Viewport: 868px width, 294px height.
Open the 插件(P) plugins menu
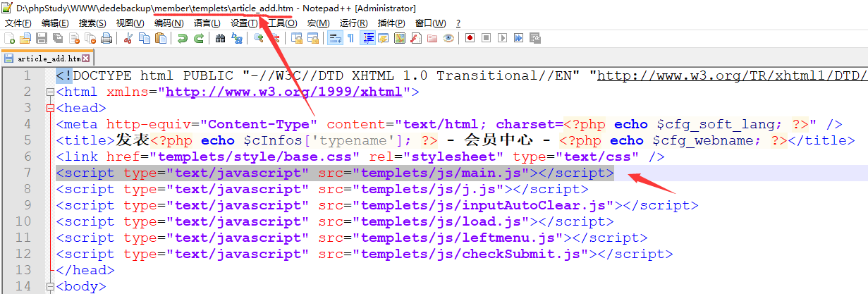click(391, 23)
